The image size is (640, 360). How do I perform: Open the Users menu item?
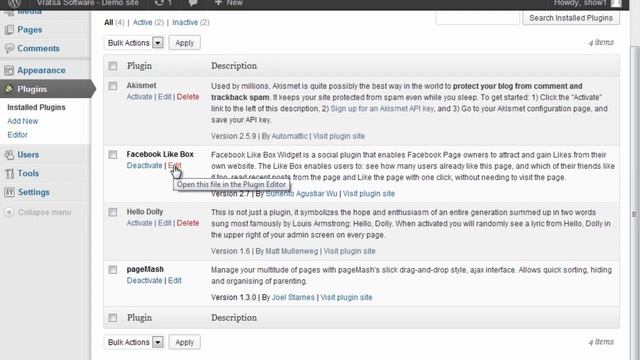tap(28, 155)
